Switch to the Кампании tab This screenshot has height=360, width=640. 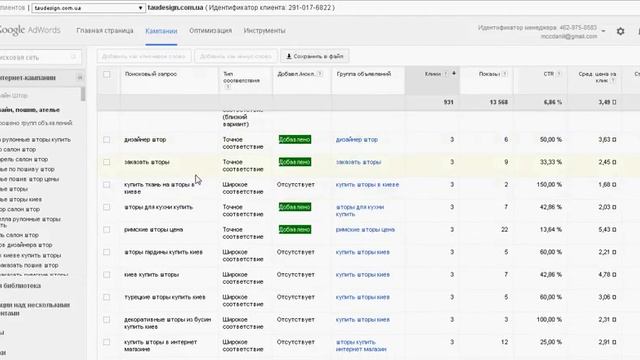pyautogui.click(x=161, y=31)
